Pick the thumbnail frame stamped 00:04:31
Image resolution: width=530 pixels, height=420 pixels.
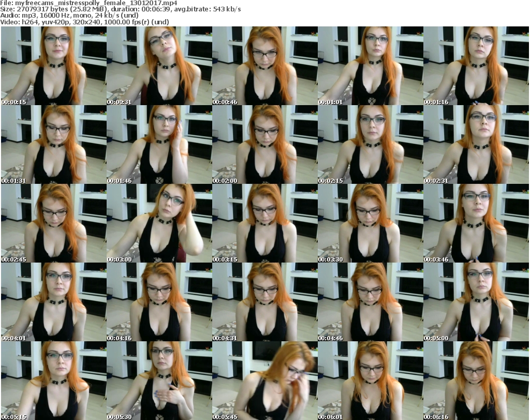coord(264,302)
